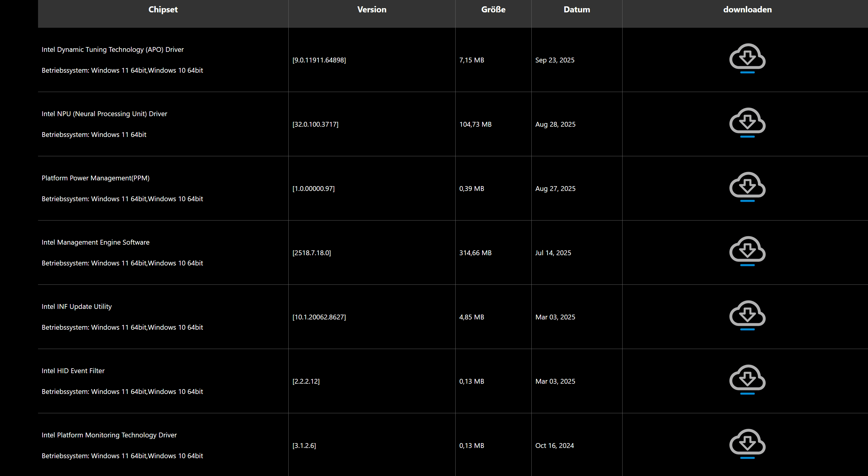
Task: Download Intel Platform Monitoring Technology Driver
Action: coord(747,444)
